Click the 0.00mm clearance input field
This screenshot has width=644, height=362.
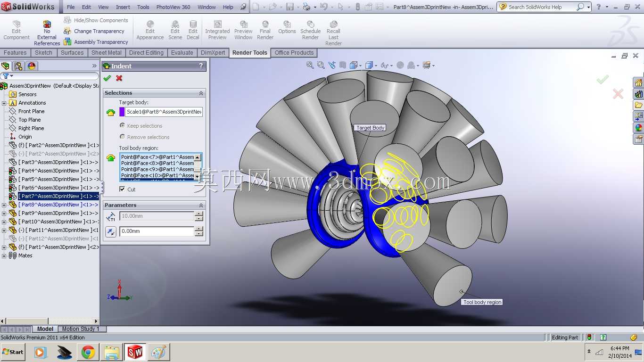[157, 231]
